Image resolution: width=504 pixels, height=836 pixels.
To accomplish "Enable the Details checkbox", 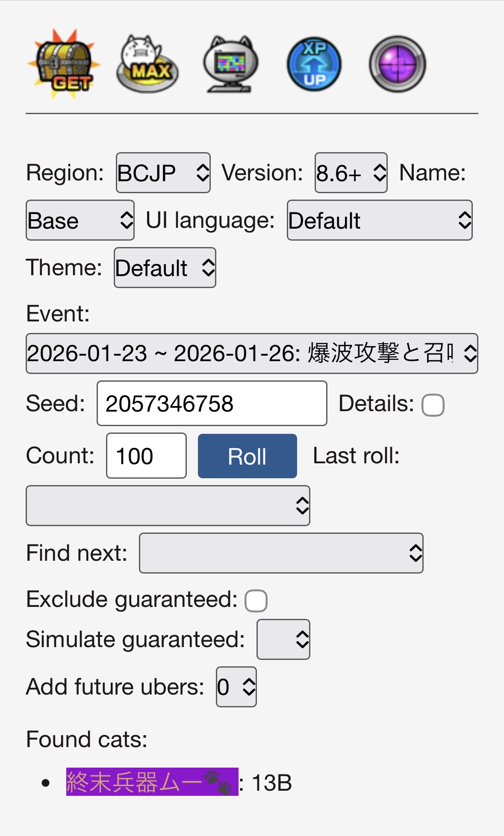I will click(433, 405).
